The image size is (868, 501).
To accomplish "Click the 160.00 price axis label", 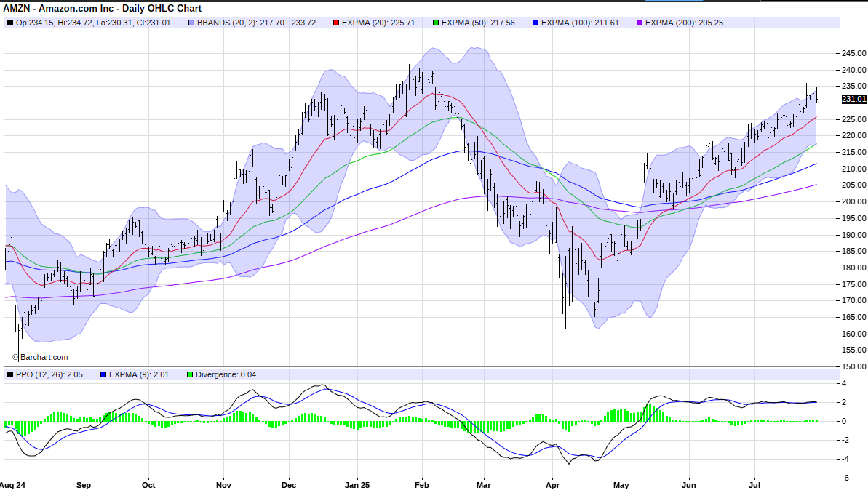I will (x=853, y=334).
